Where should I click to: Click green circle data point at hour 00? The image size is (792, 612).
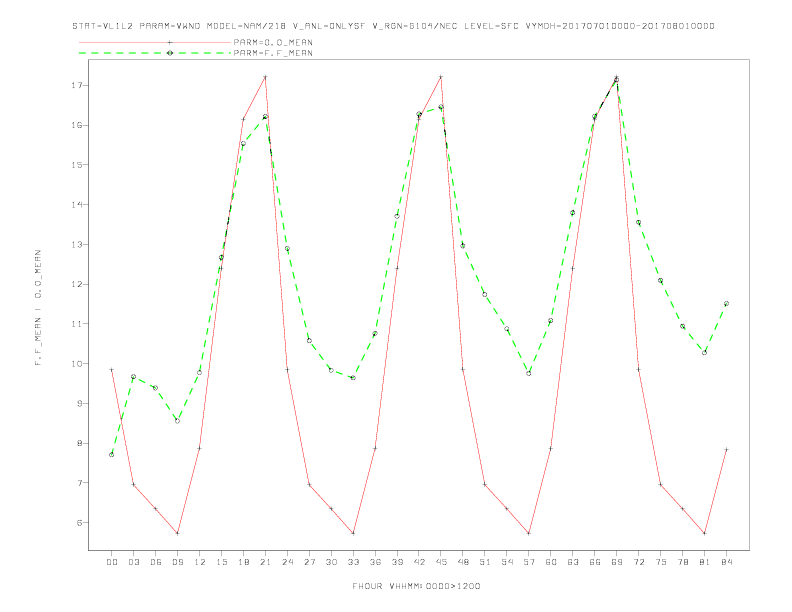click(112, 454)
